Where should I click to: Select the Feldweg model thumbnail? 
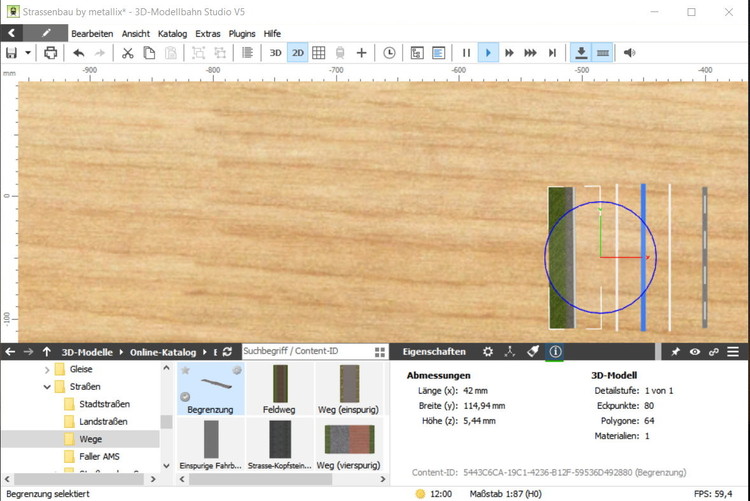279,389
